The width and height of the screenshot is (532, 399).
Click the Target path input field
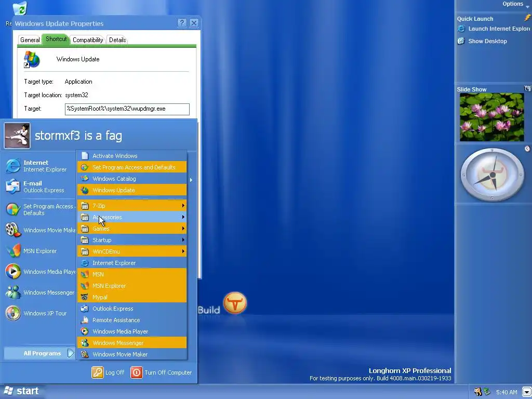click(x=127, y=109)
